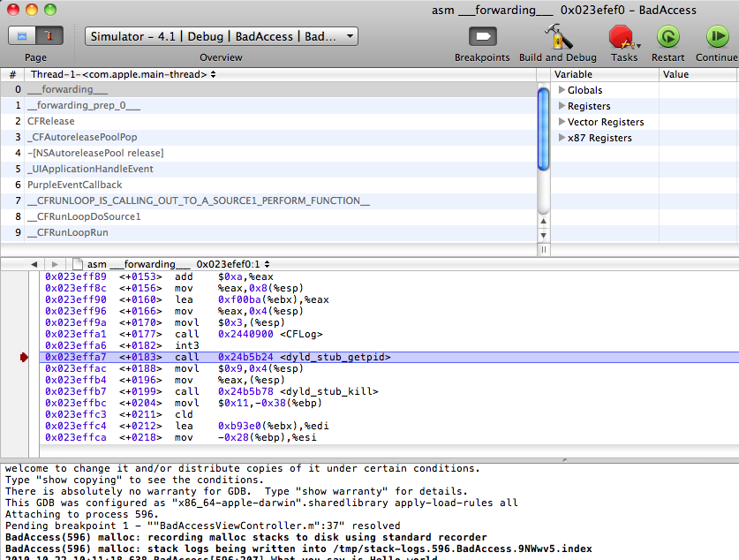
Task: Select the __CFRunLoopDoSource1 stack frame
Action: (268, 216)
